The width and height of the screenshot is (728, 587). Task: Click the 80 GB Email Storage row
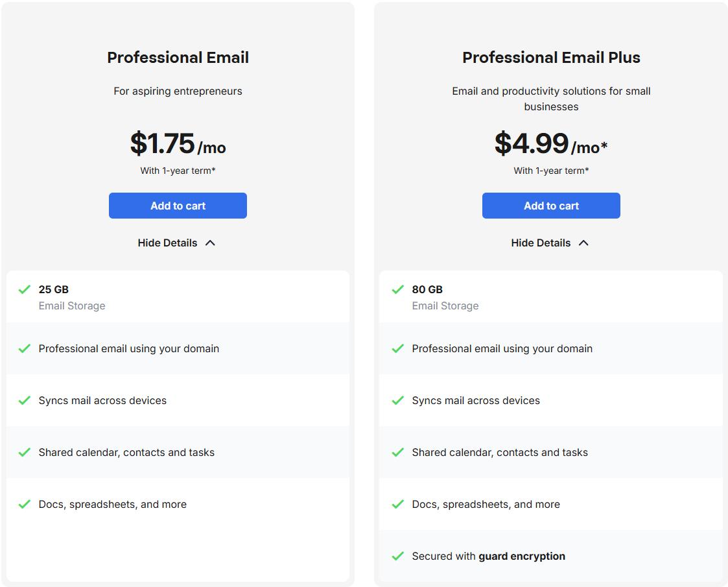445,297
